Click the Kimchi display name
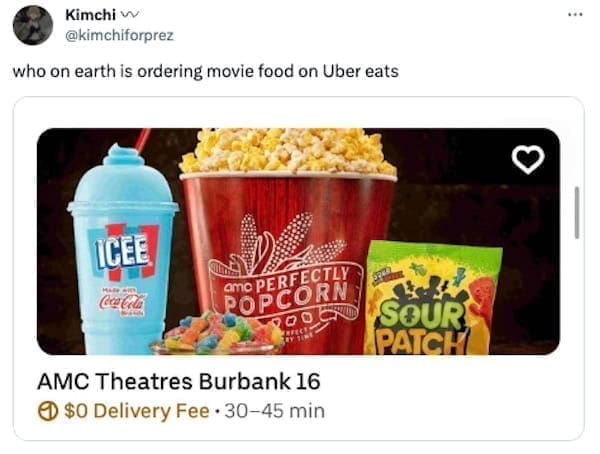This screenshot has width=600, height=454. click(90, 15)
